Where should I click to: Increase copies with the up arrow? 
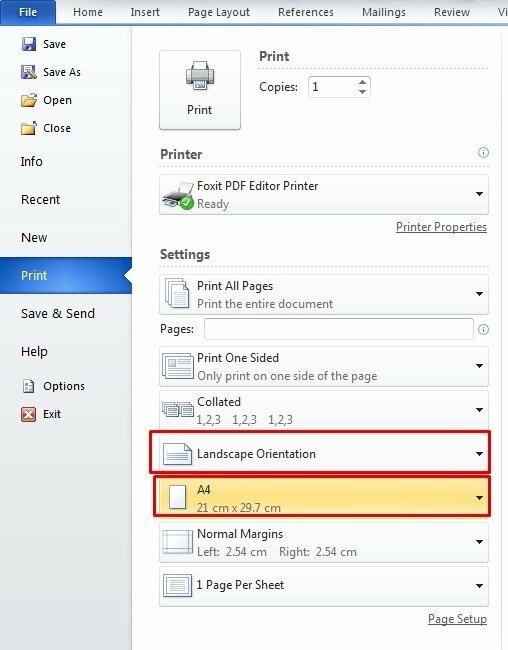[362, 82]
